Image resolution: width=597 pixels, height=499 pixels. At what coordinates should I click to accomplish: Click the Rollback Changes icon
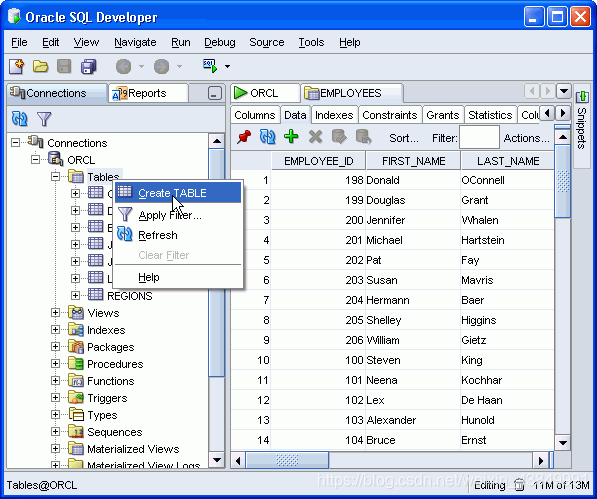pos(363,137)
